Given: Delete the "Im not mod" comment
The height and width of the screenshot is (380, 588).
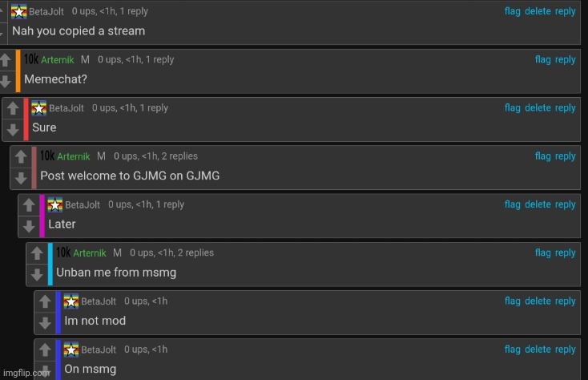Looking at the screenshot, I should (538, 301).
